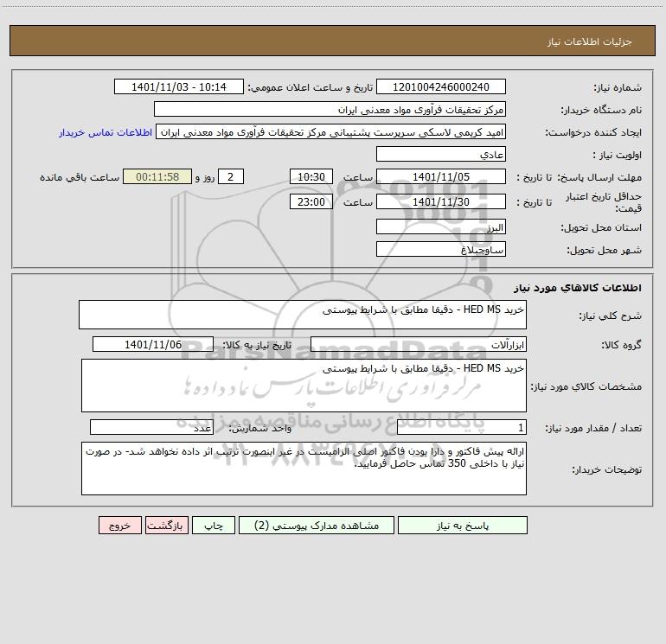Viewport: 666px width, 644px height.
Task: Click the گروه کالا label
Action: point(622,345)
